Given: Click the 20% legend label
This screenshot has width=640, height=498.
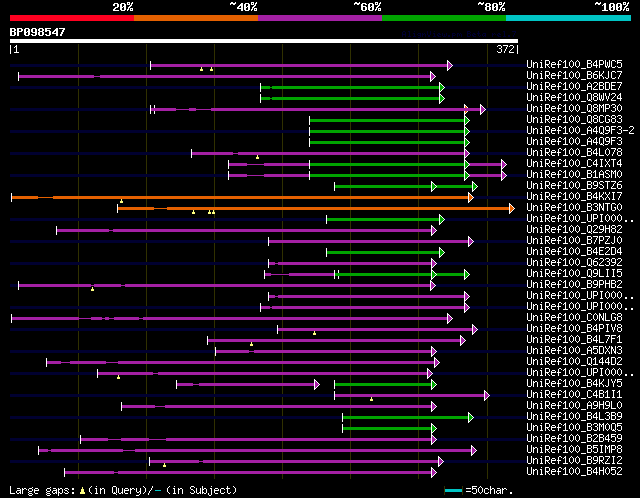Looking at the screenshot, I should 123,7.
